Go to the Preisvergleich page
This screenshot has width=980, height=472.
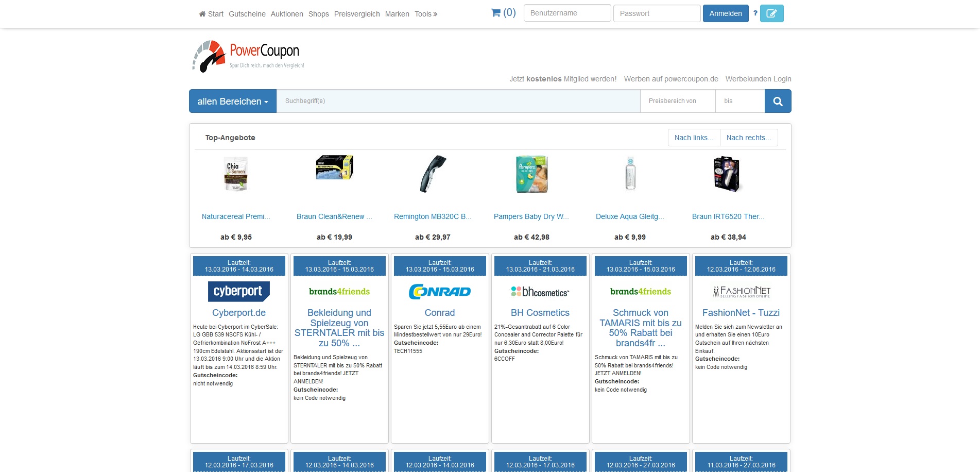tap(357, 14)
